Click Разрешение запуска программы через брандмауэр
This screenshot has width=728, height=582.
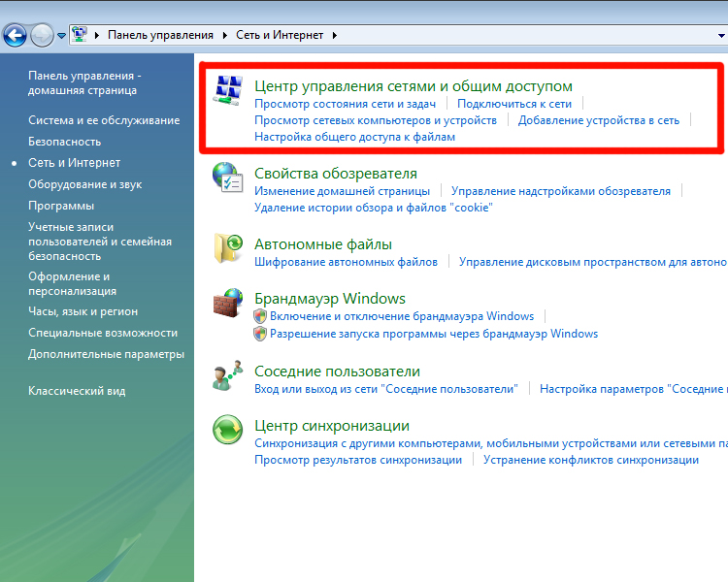(434, 334)
